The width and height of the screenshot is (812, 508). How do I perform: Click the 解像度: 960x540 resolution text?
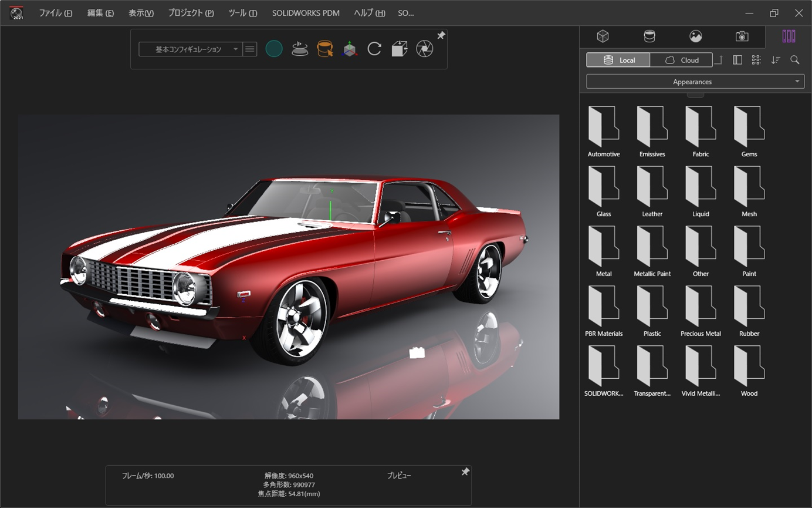pyautogui.click(x=289, y=476)
